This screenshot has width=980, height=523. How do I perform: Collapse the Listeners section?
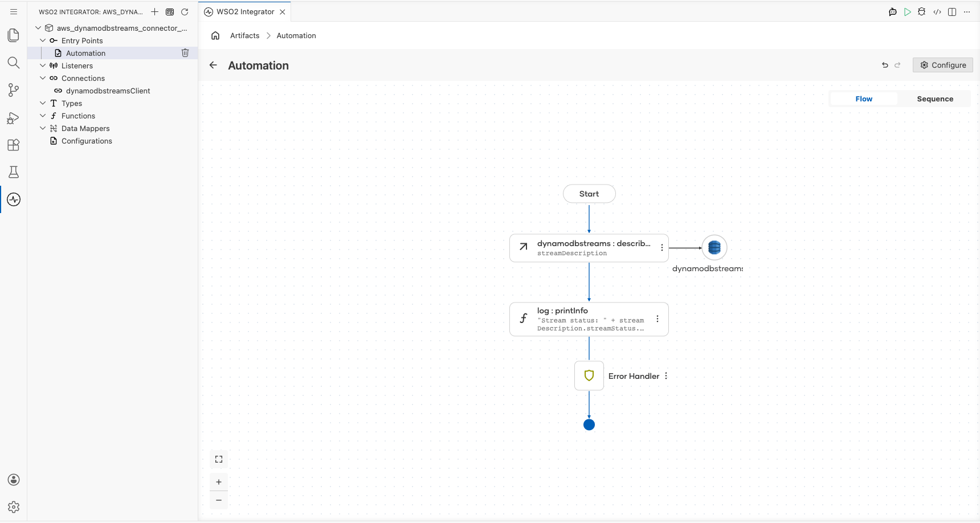coord(43,66)
